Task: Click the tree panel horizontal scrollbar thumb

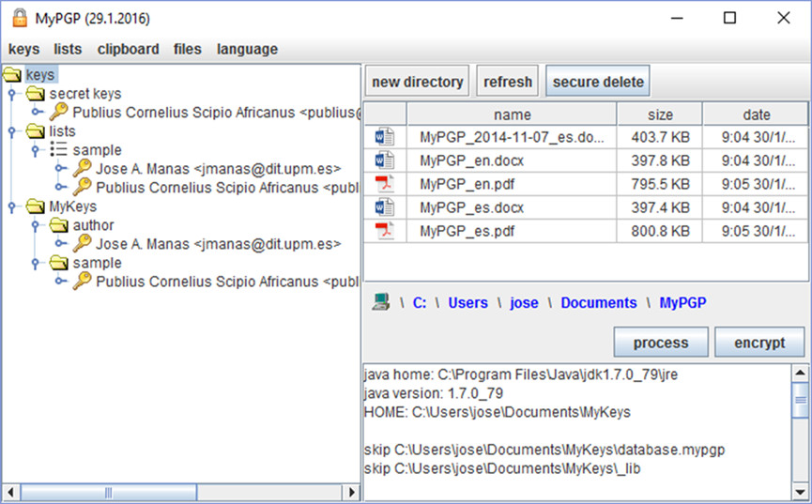Action: pyautogui.click(x=109, y=492)
